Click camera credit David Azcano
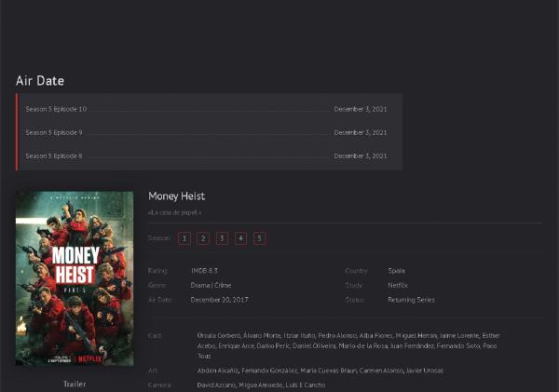Image resolution: width=559 pixels, height=392 pixels. pos(216,385)
